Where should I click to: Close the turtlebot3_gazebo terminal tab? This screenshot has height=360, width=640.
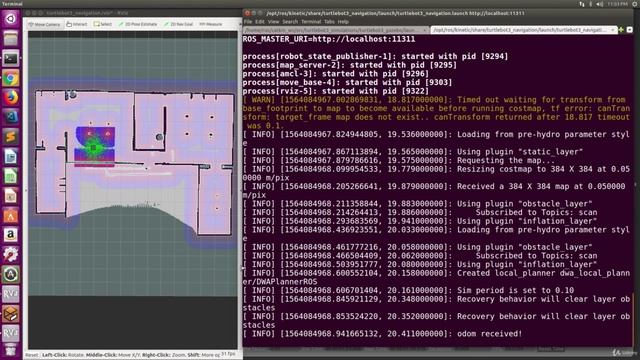click(x=425, y=30)
